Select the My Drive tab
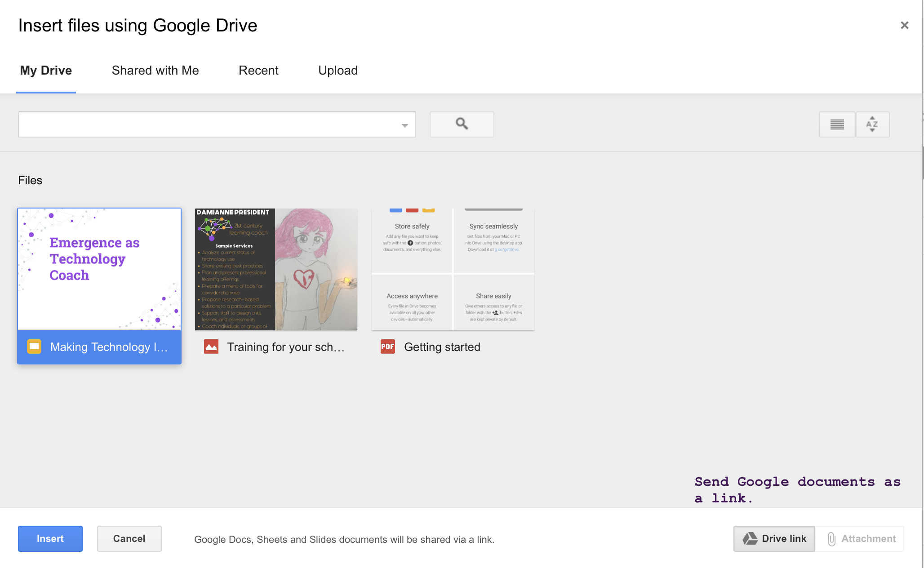The image size is (924, 568). [x=46, y=71]
